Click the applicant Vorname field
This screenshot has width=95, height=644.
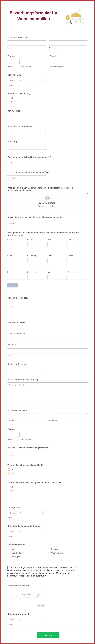click(x=27, y=43)
